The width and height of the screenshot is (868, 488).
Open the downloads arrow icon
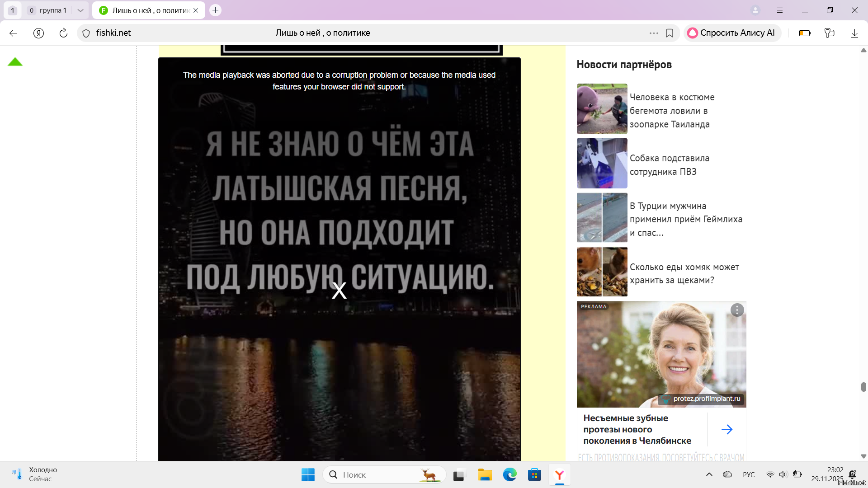854,33
